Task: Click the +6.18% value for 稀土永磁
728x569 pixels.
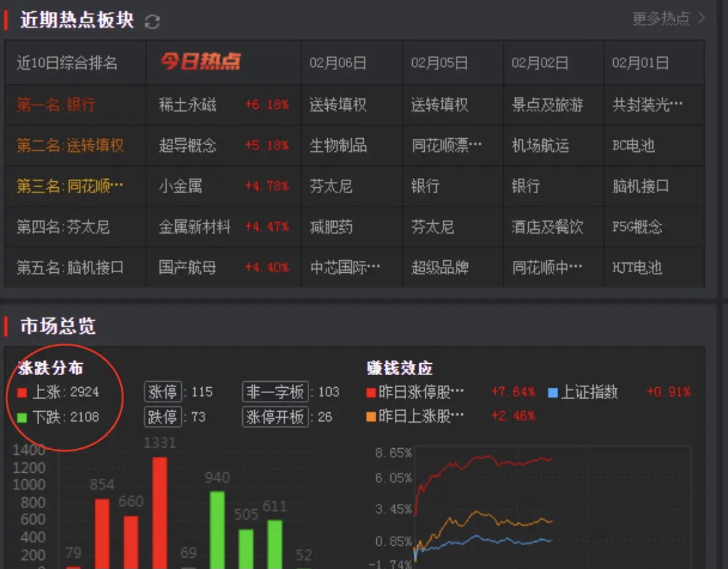Action: [267, 104]
